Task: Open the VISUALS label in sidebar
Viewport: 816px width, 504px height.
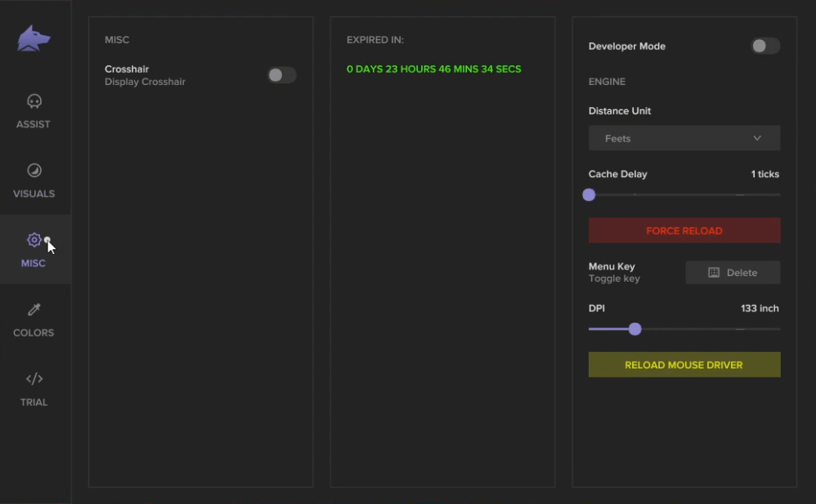Action: click(x=34, y=194)
